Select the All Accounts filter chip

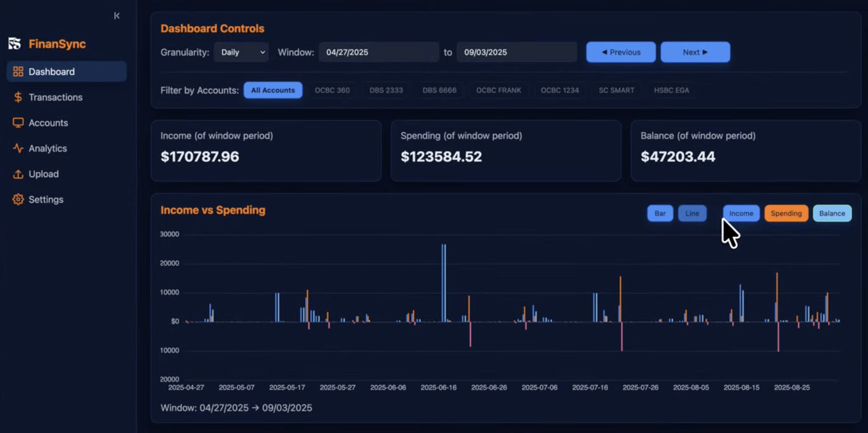pos(273,90)
